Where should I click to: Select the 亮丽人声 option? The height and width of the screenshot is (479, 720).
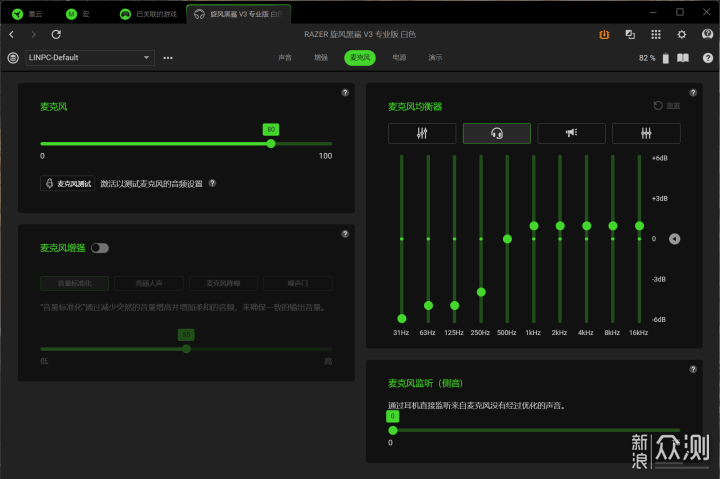click(x=149, y=283)
